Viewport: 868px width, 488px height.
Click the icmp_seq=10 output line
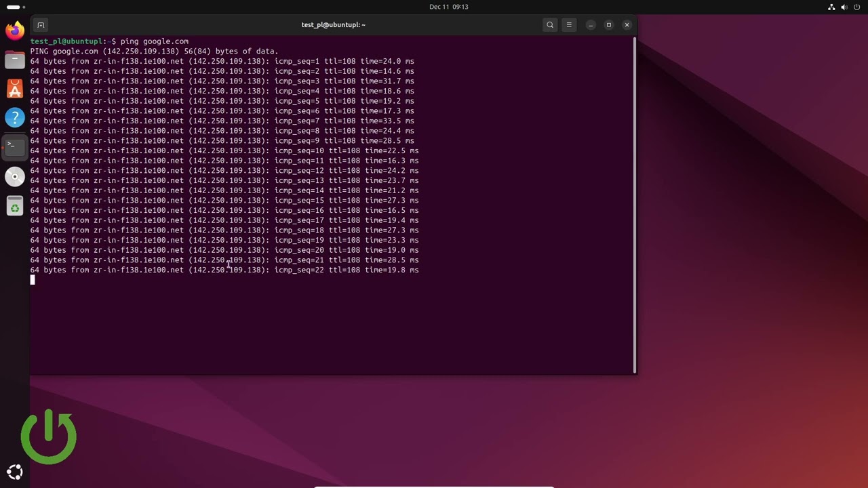click(224, 150)
